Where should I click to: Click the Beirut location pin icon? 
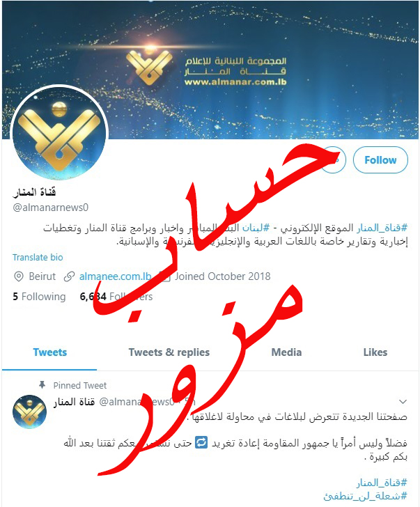point(18,276)
